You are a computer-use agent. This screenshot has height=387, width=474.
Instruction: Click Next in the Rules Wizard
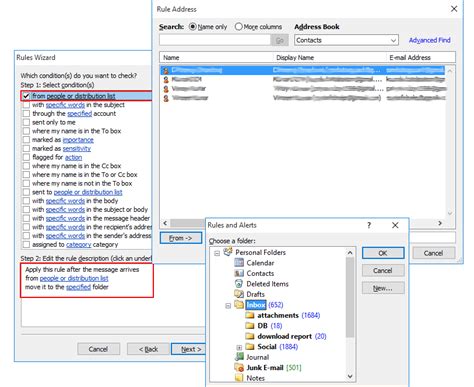tap(189, 349)
